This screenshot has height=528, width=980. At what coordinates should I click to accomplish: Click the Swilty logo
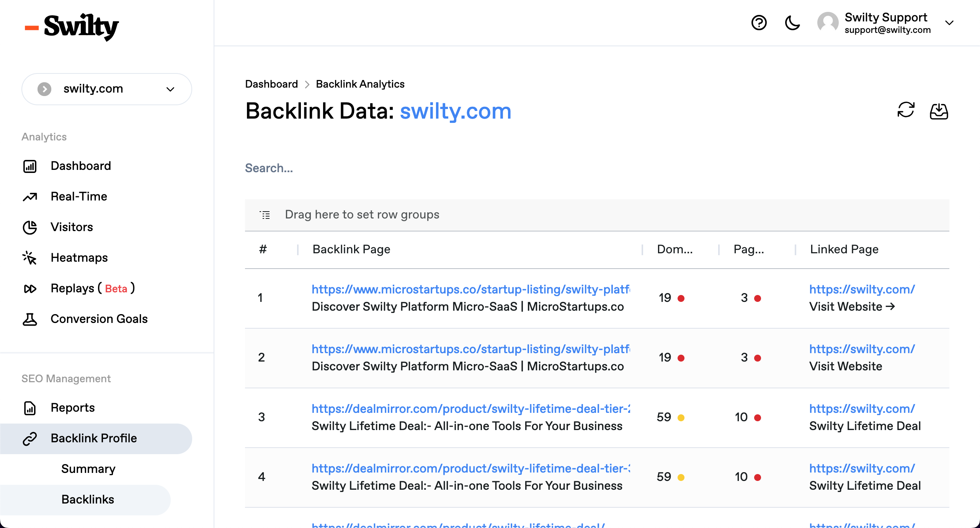coord(72,27)
